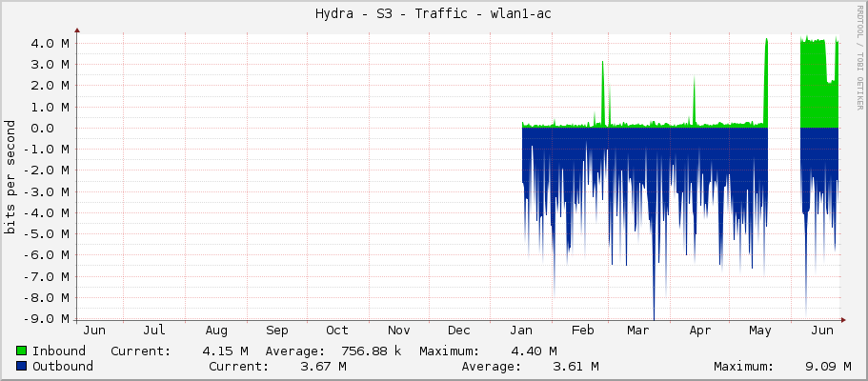The height and width of the screenshot is (381, 868).
Task: Click the 'Oct' month label
Action: point(337,331)
